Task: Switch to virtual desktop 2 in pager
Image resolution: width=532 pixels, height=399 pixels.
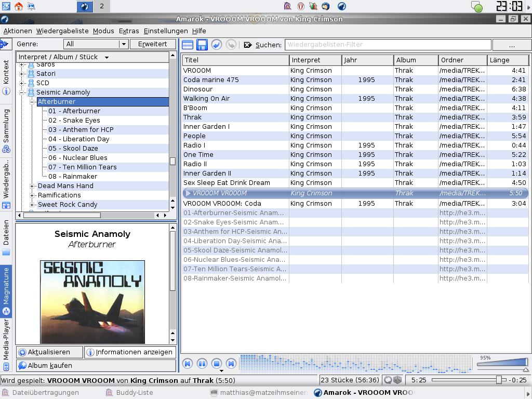Action: 101,6
